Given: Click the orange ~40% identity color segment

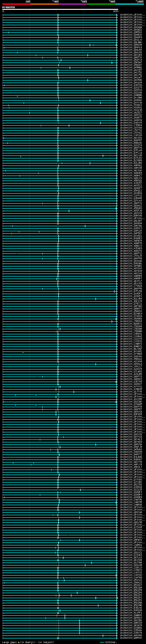Looking at the screenshot, I should point(45,4).
